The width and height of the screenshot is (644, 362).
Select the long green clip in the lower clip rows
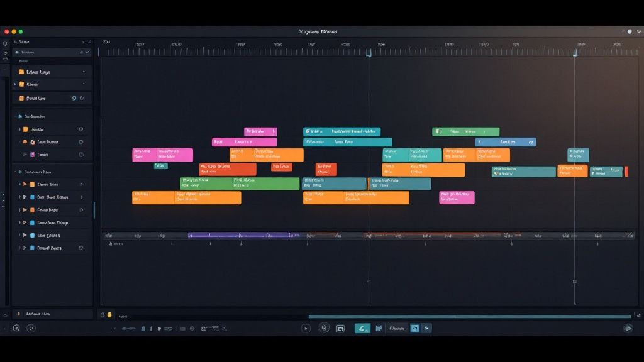(x=240, y=184)
